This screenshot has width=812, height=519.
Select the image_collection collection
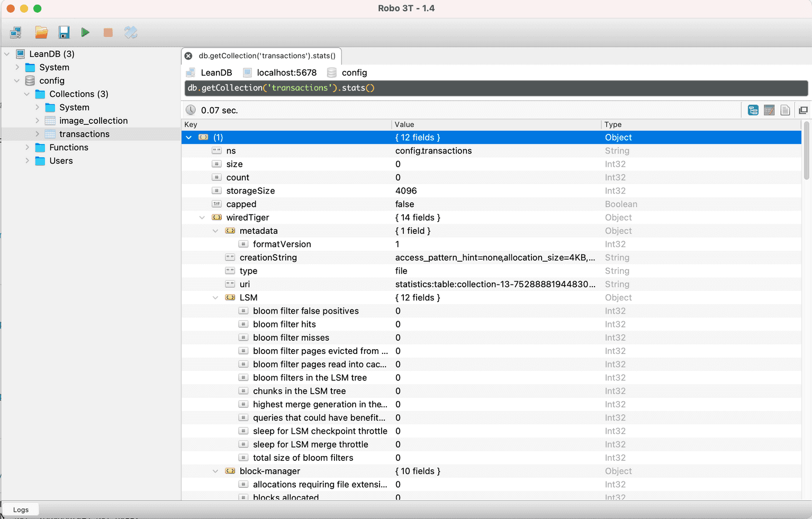tap(93, 121)
